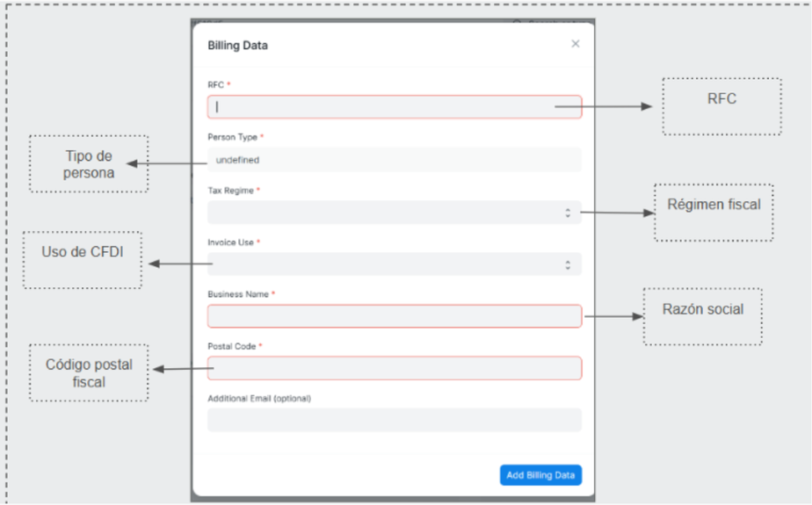
Task: Click into the RFC text field
Action: coord(394,107)
